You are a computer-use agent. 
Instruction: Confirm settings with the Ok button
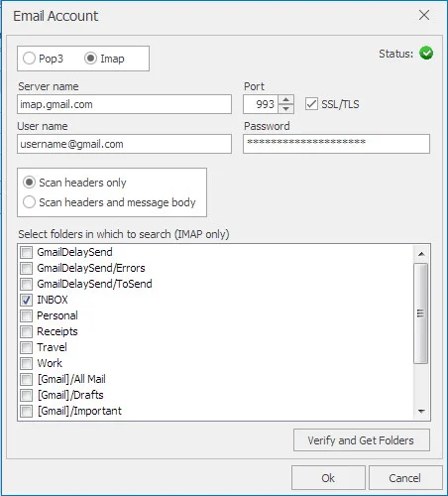328,478
